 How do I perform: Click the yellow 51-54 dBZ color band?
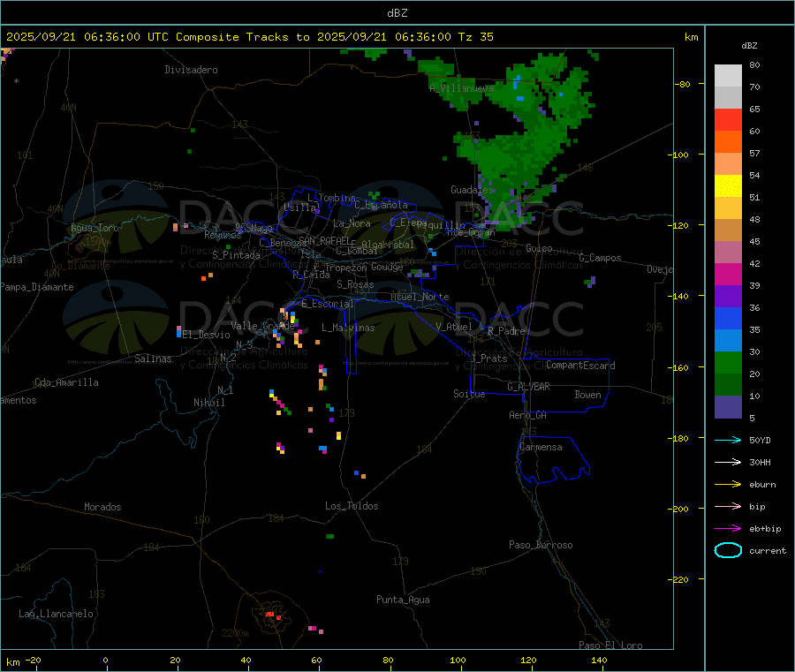point(728,185)
